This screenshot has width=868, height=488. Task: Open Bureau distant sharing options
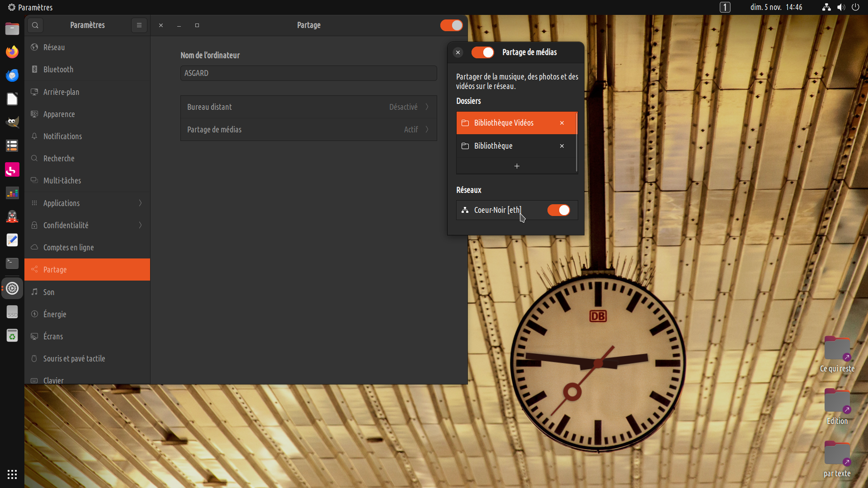(308, 107)
